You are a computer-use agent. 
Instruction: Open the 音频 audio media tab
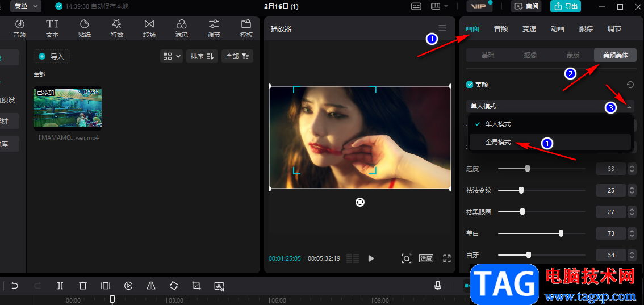(19, 28)
